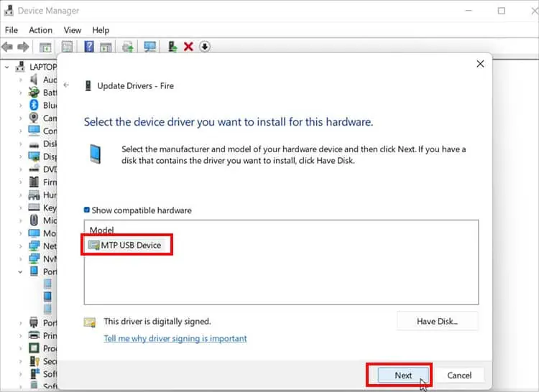Image resolution: width=539 pixels, height=392 pixels.
Task: Expand the Batteries category chevron
Action: [20, 93]
